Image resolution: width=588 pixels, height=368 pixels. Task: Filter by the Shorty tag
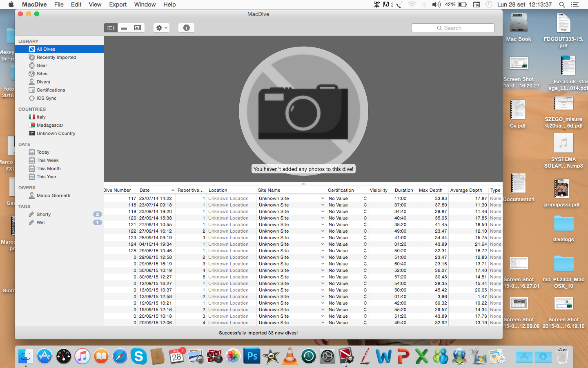44,214
